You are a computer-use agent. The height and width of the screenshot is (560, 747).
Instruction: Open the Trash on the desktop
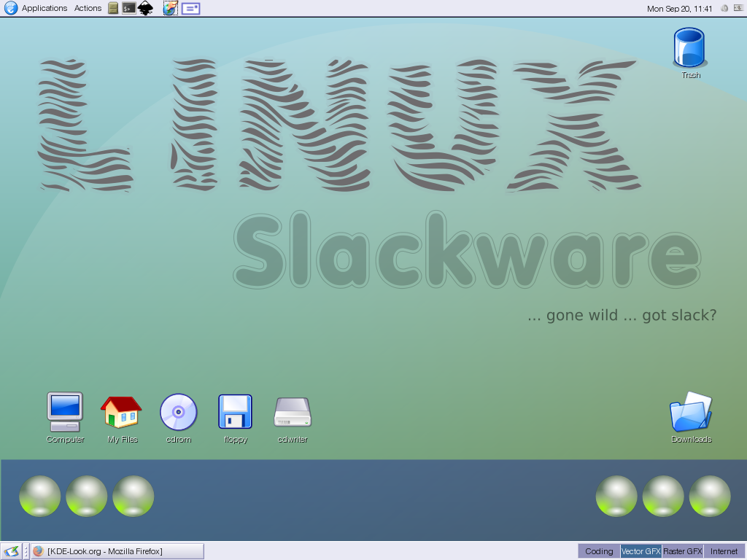pyautogui.click(x=690, y=52)
